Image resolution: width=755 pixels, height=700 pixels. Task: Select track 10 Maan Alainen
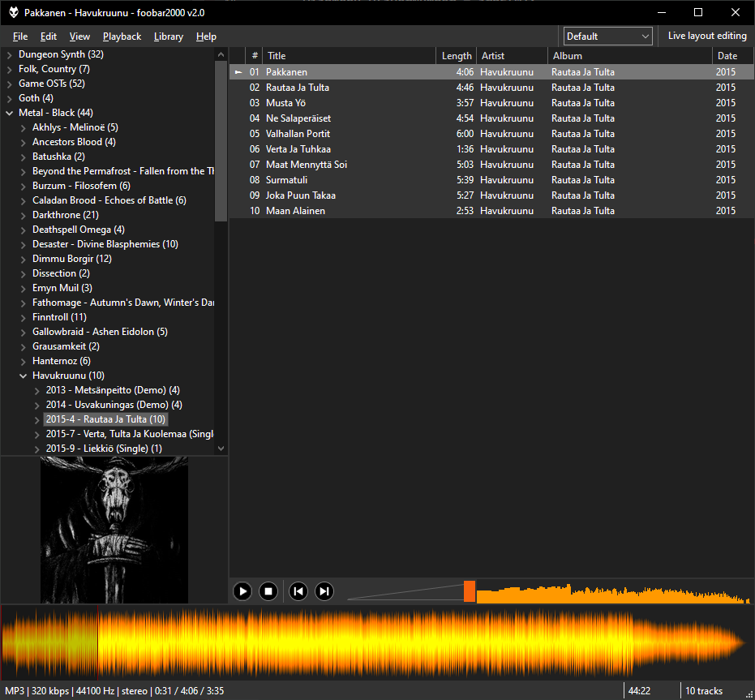click(x=491, y=211)
